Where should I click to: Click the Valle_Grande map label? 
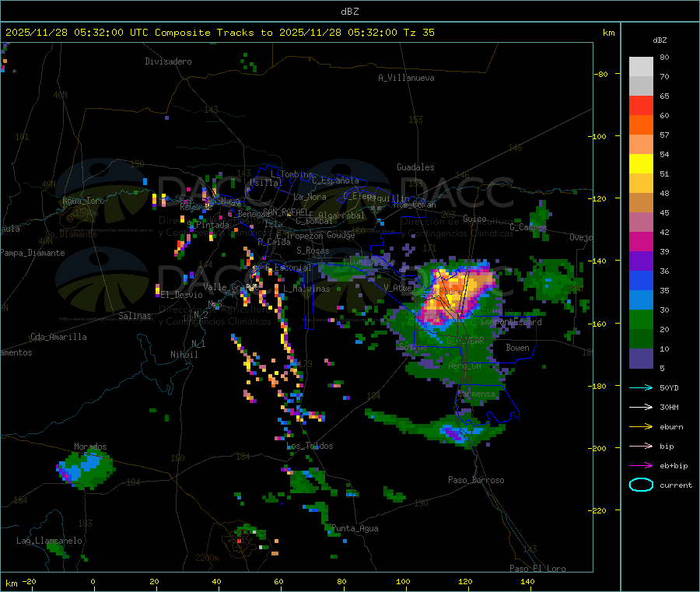coord(231,286)
